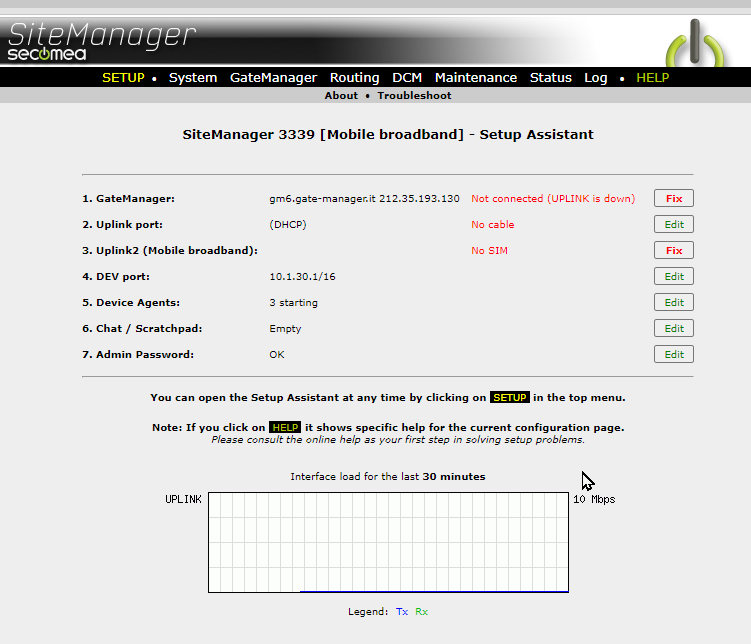Click the highlighted SETUP label in the hint text
Viewport: 751px width, 644px height.
(x=510, y=397)
